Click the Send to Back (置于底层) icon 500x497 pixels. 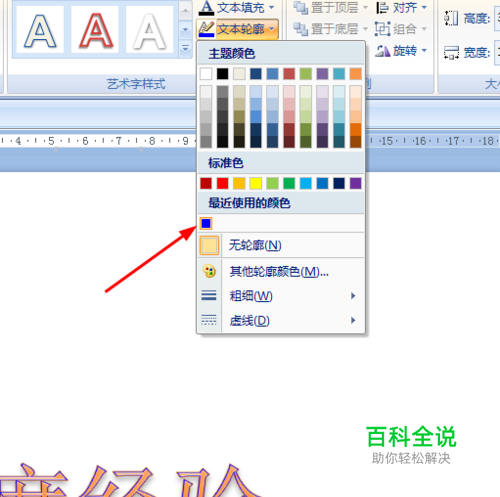301,29
